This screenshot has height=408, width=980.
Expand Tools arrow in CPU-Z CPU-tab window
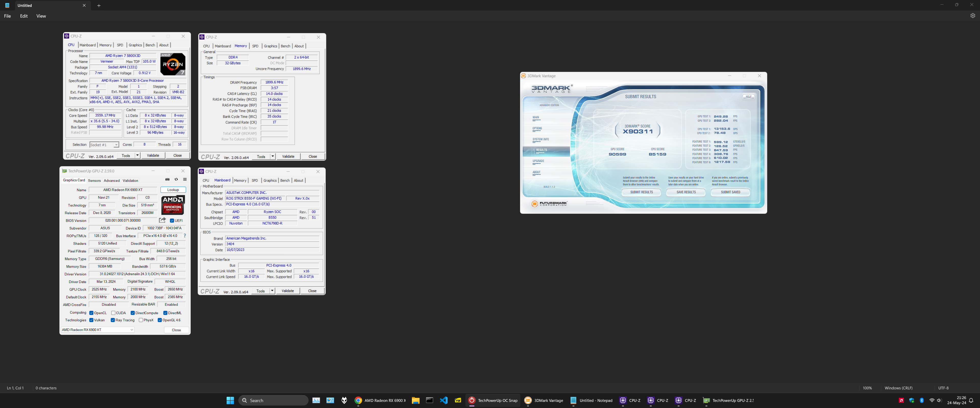[137, 156]
